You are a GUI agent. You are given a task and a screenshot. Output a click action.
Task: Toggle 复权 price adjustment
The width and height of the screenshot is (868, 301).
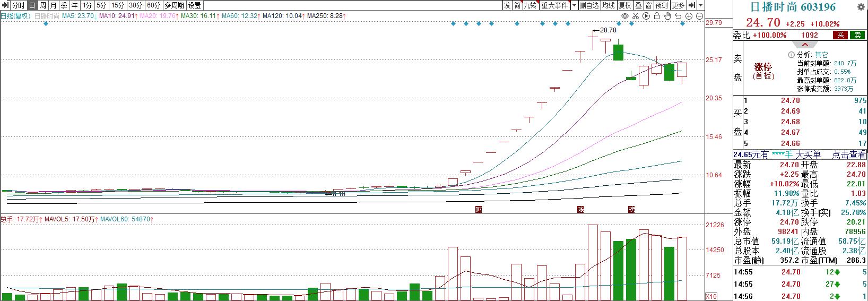coord(625,5)
